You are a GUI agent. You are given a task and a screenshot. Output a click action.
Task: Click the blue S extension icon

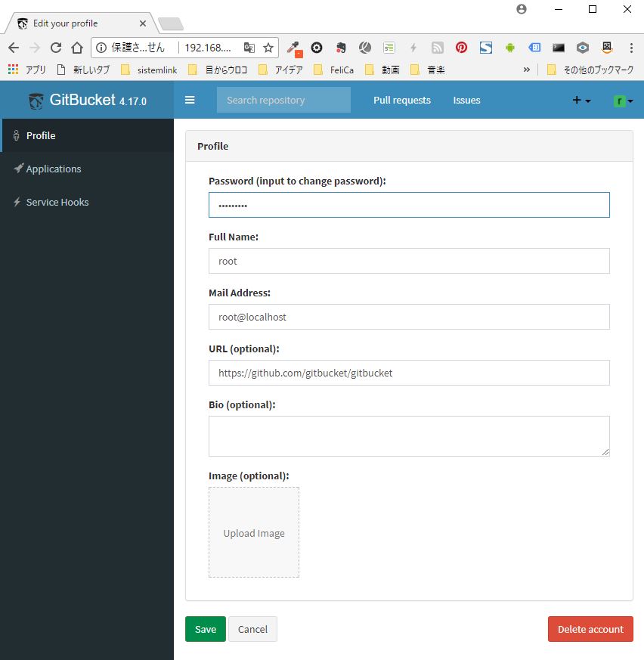point(486,48)
